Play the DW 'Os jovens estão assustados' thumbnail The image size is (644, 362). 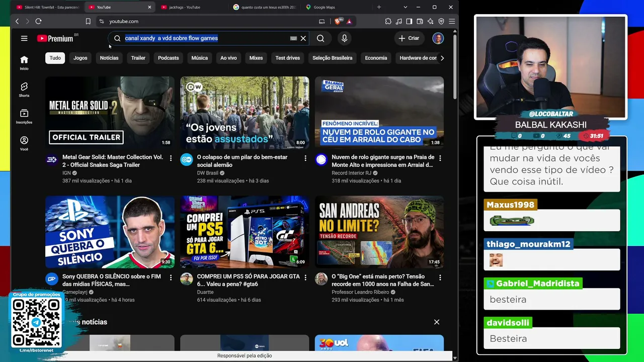pyautogui.click(x=245, y=113)
